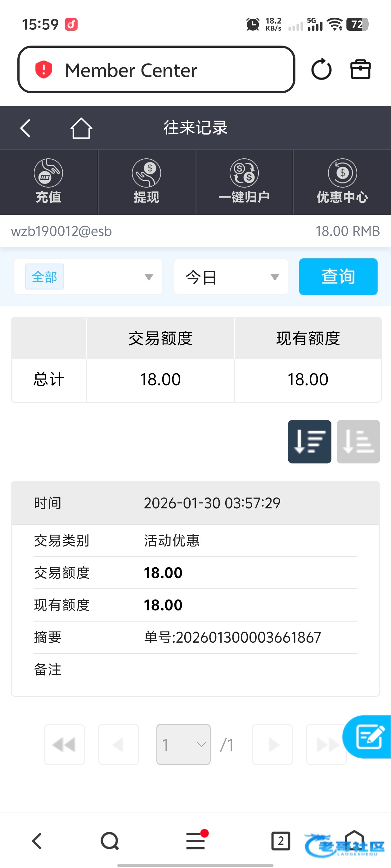Tap the page refresh icon
This screenshot has width=391, height=868.
[321, 70]
